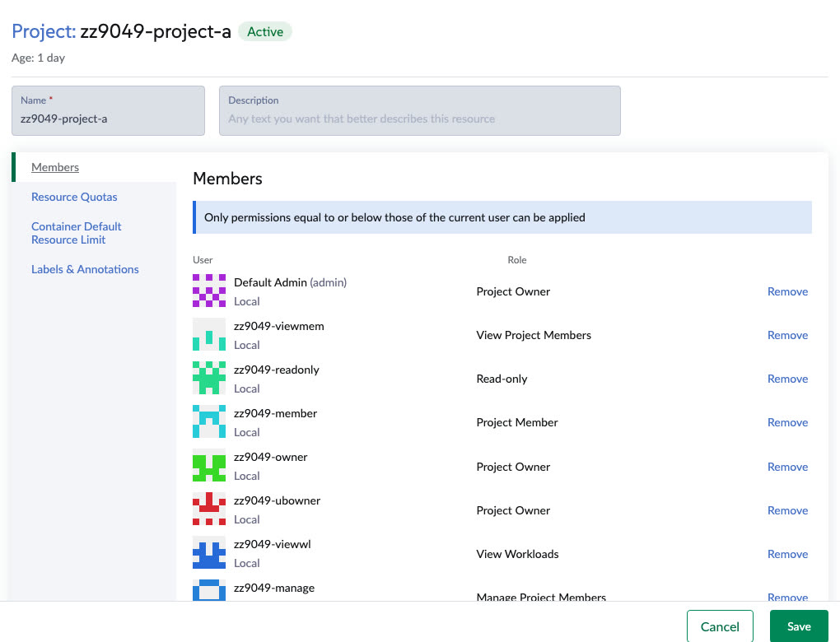
Task: Click the 'User' column header
Action: coord(203,260)
